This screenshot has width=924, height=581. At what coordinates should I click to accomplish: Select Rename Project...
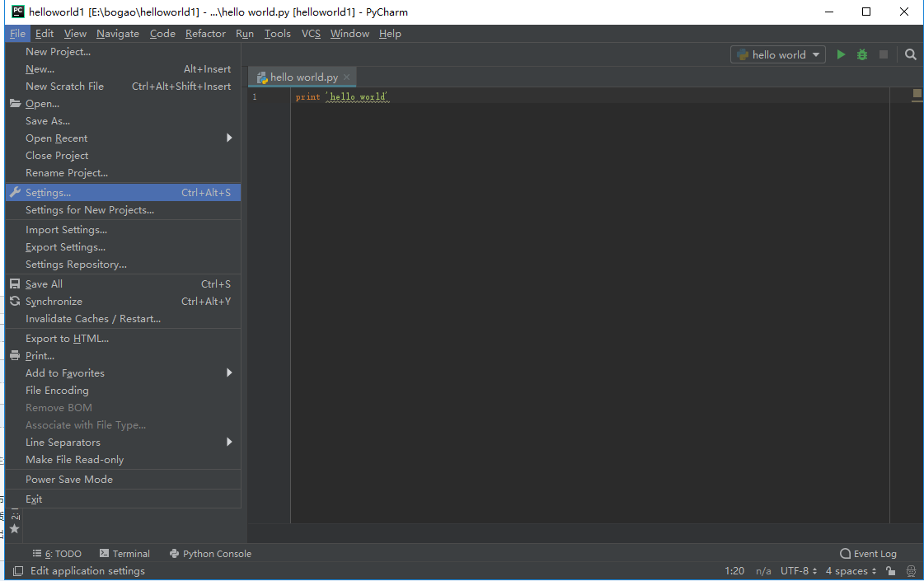123,172
